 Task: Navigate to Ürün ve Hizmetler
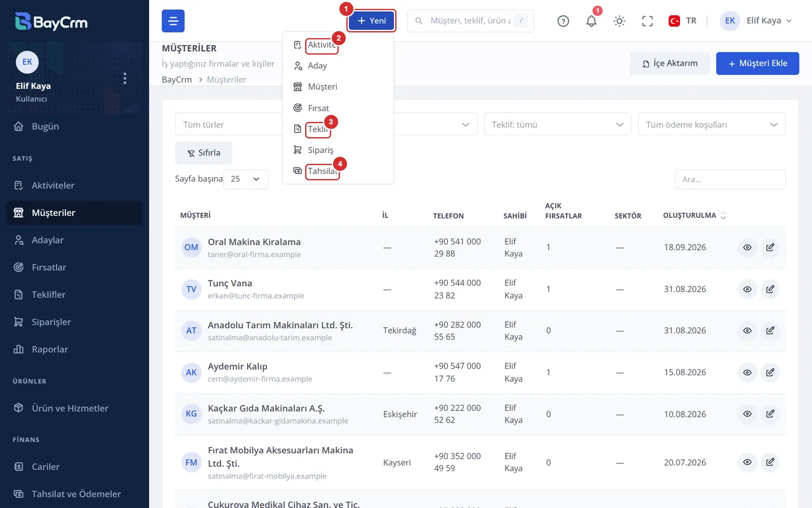(x=74, y=408)
